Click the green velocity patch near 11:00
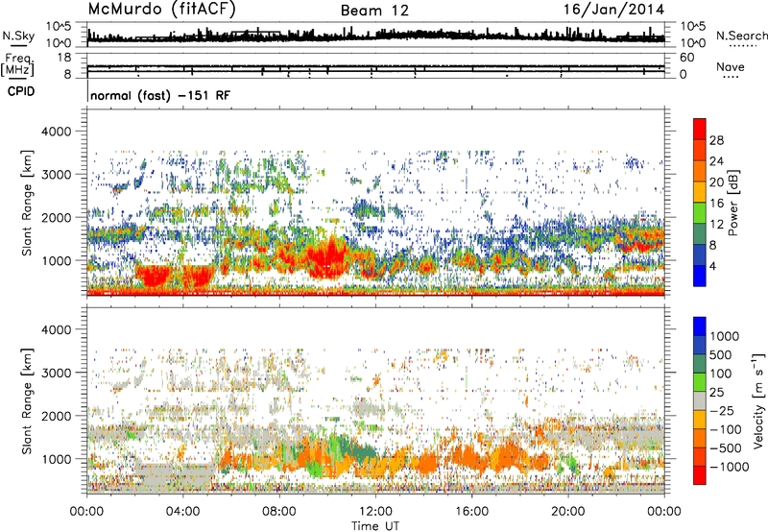Screen dimensions: 768x532 [x=356, y=448]
